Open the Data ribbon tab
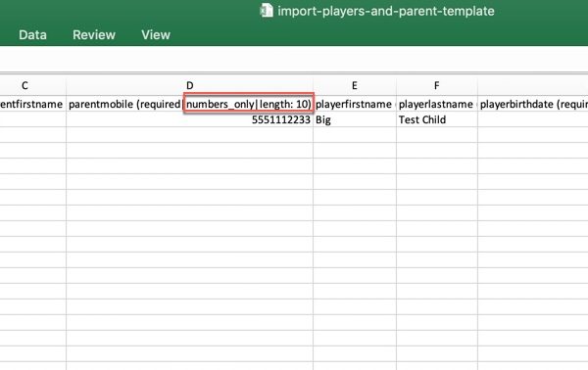This screenshot has height=370, width=588. tap(32, 35)
